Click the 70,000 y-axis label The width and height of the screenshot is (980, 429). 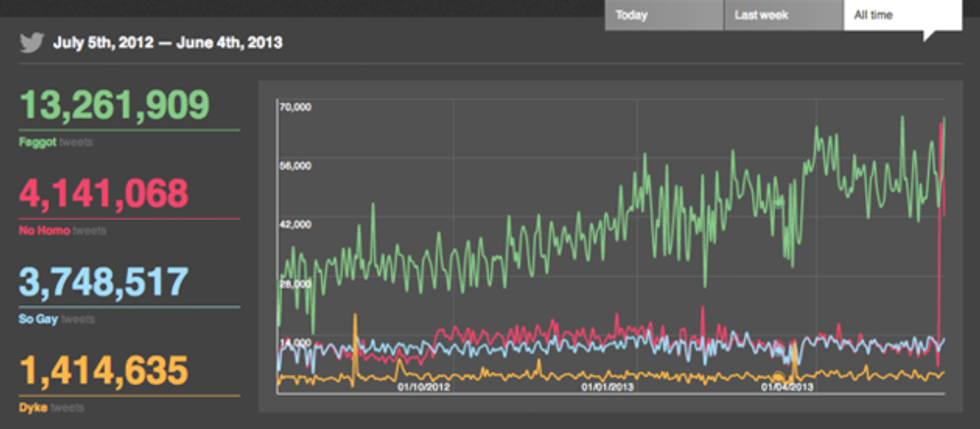click(296, 107)
